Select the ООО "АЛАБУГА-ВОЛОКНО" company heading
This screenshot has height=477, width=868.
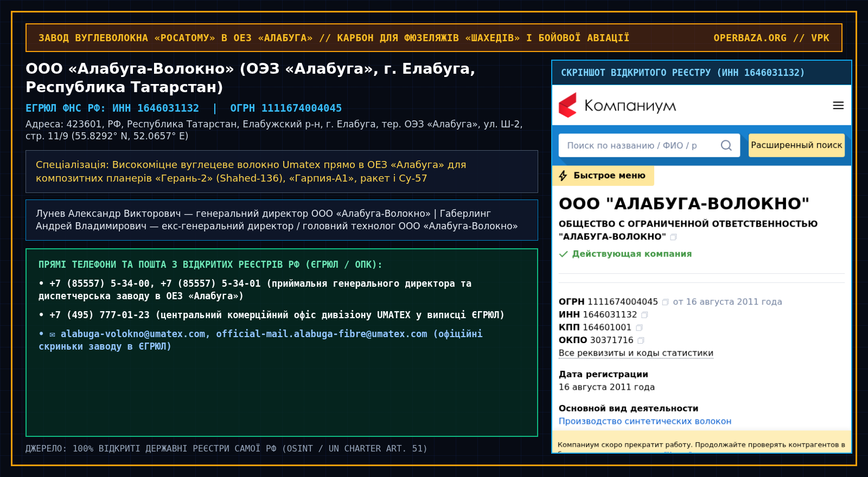[x=684, y=204]
